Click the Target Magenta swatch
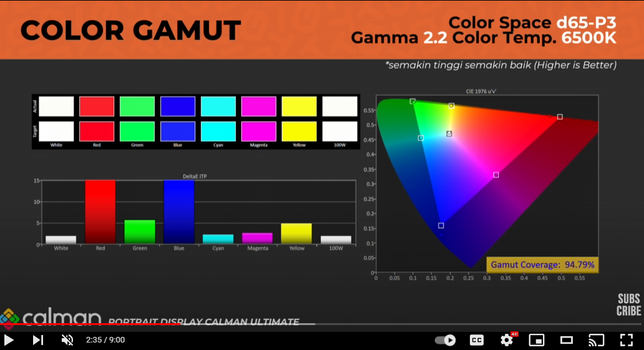Screen dimensions: 644x350 (258, 132)
